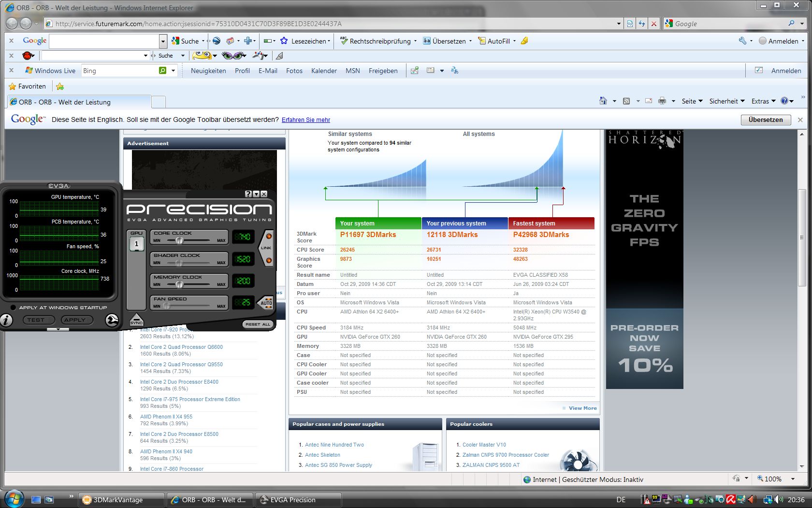Viewport: 812px width, 508px height.
Task: Collapse monitor panel via bottom arrow
Action: pos(58,329)
